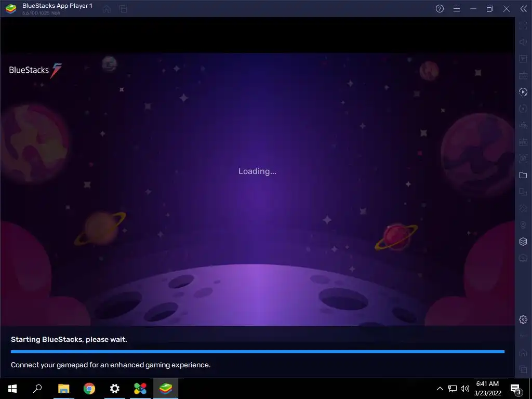532x399 pixels.
Task: Open game controls keyboard icon in sidebar
Action: pos(523,75)
